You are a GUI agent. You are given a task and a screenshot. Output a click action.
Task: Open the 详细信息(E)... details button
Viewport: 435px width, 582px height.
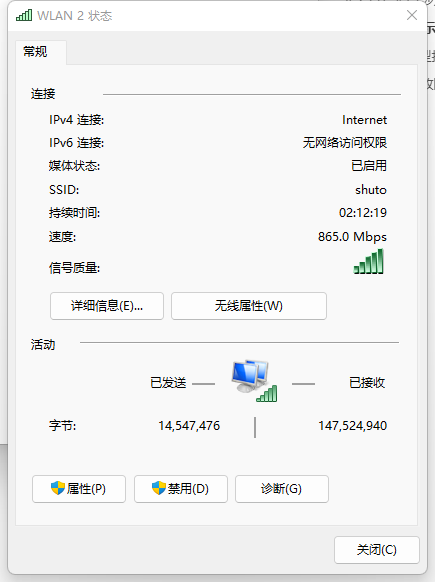pyautogui.click(x=107, y=306)
